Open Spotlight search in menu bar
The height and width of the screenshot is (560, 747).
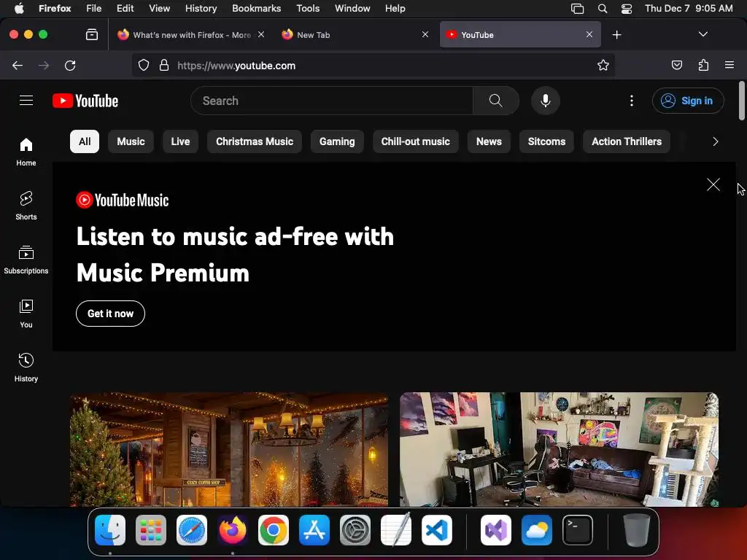(602, 8)
